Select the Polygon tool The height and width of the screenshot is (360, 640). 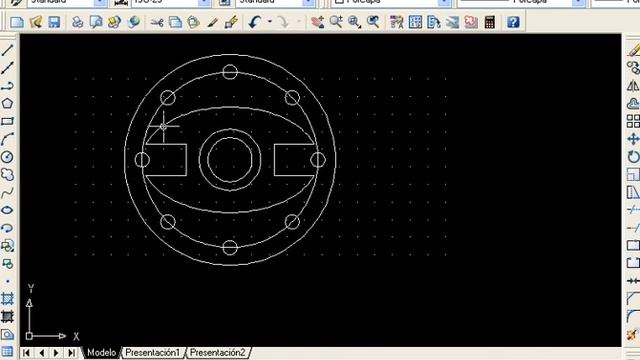(x=7, y=103)
